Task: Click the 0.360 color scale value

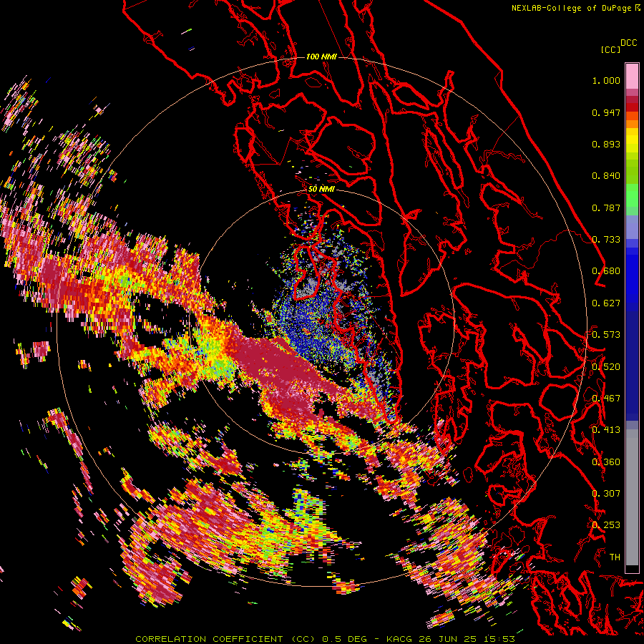Action: pos(606,462)
